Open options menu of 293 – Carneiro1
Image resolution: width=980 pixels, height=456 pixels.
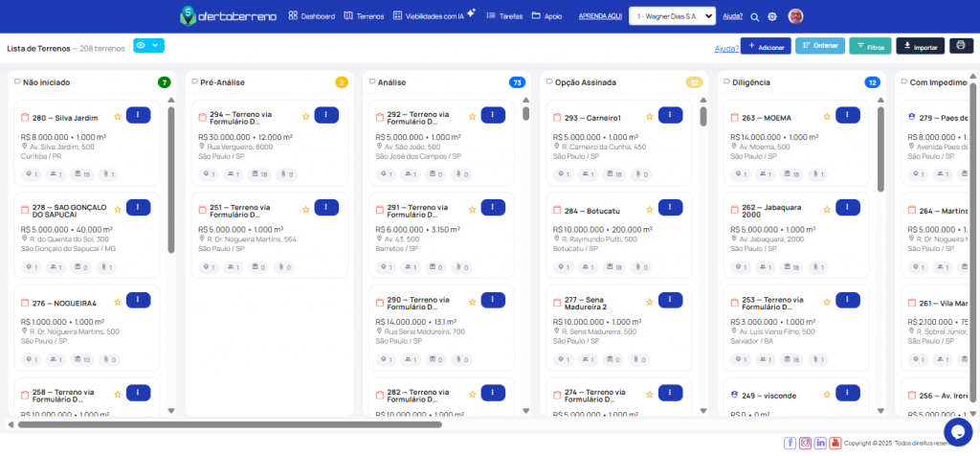671,115
